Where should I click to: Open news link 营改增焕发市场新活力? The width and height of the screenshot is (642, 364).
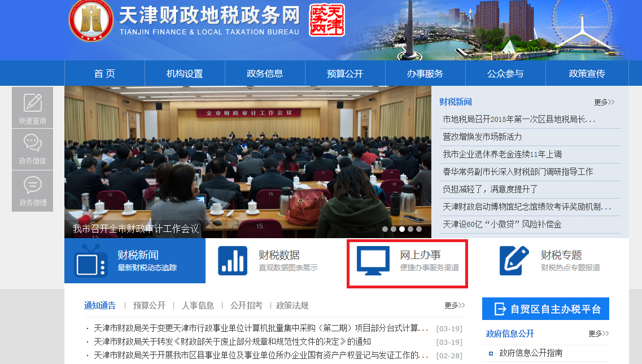[x=482, y=137]
